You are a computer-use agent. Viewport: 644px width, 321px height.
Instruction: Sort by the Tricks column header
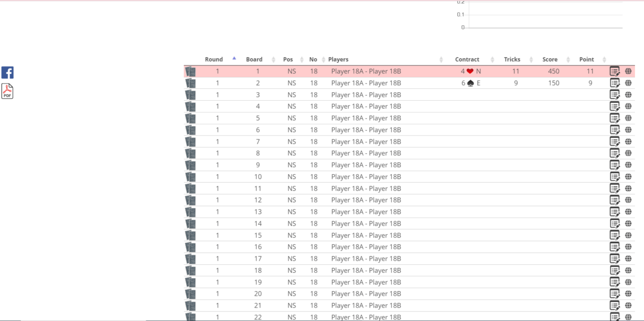(x=512, y=59)
